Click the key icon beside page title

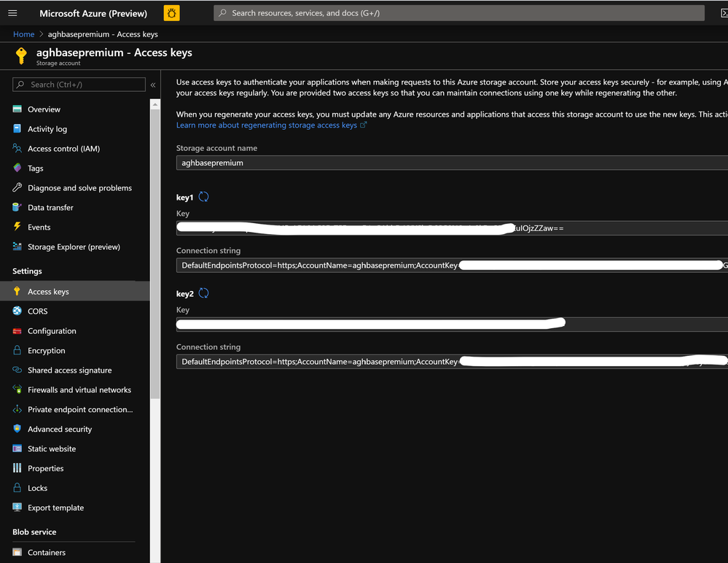click(21, 55)
